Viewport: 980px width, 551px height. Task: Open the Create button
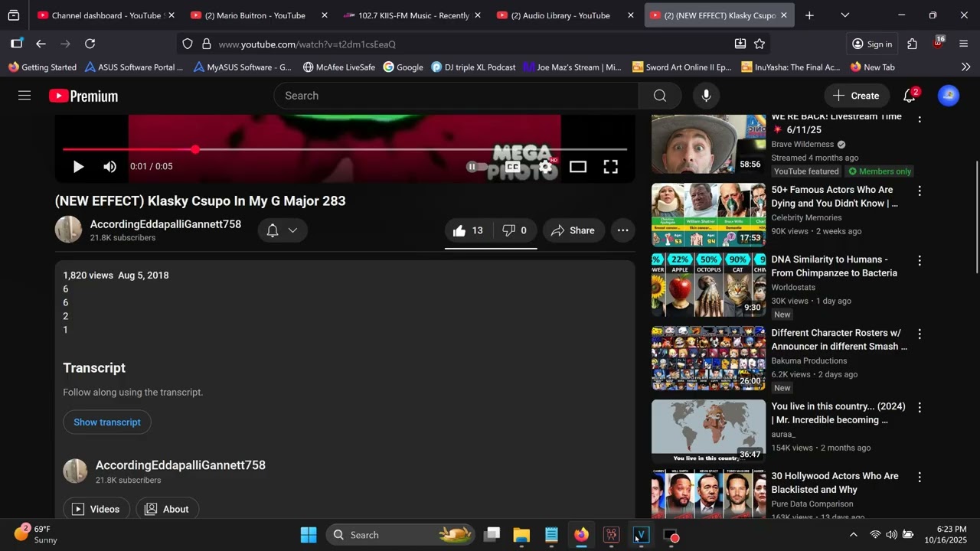857,96
